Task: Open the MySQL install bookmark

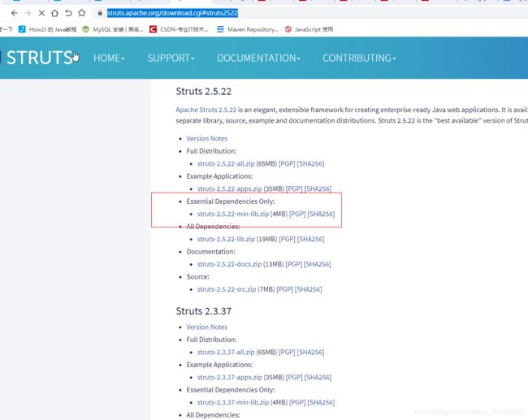Action: pyautogui.click(x=113, y=29)
